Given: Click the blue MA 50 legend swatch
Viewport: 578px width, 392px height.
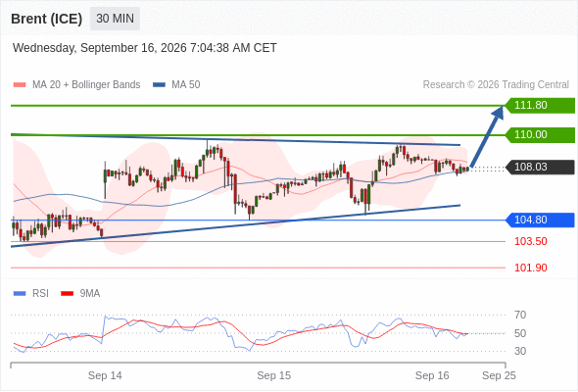Looking at the screenshot, I should [159, 85].
